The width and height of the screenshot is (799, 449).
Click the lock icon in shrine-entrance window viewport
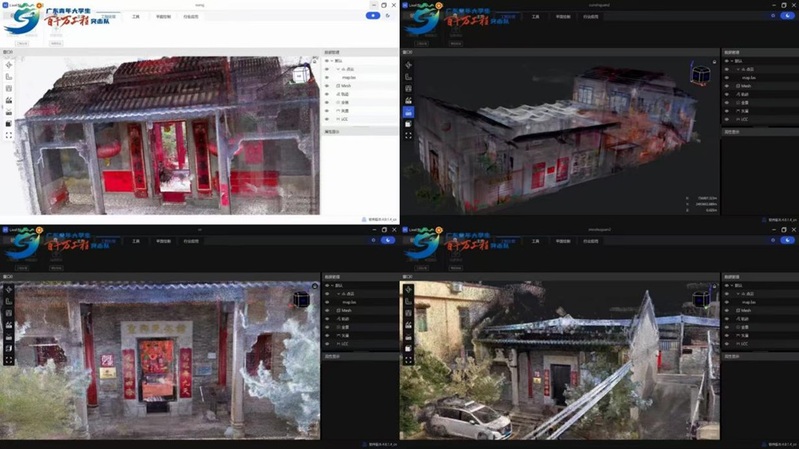315,286
